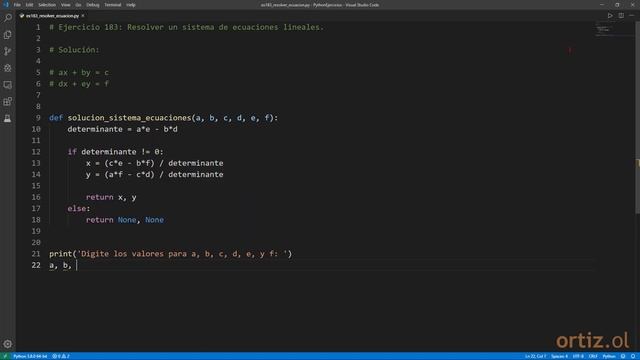
Task: Open the Selection menu
Action: pos(47,5)
